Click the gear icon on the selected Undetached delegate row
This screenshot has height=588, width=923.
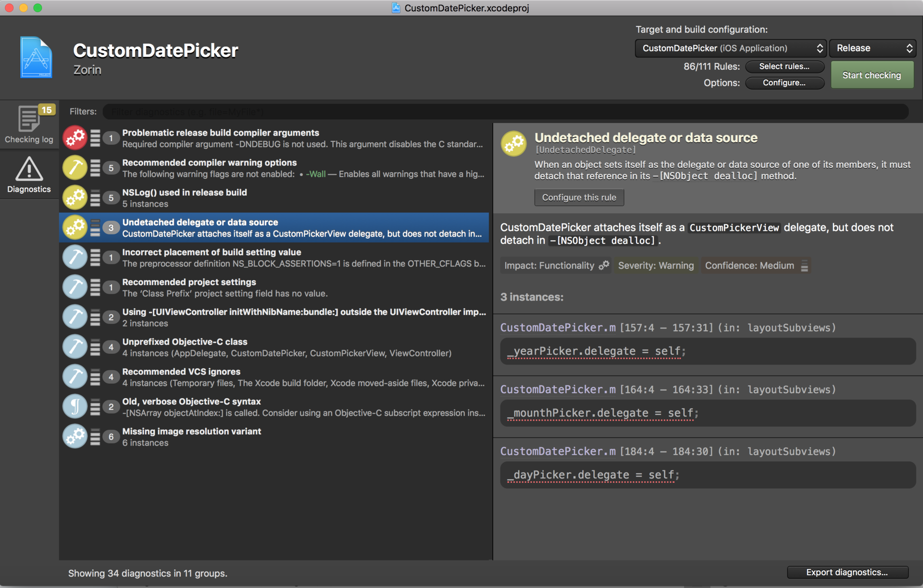coord(75,227)
